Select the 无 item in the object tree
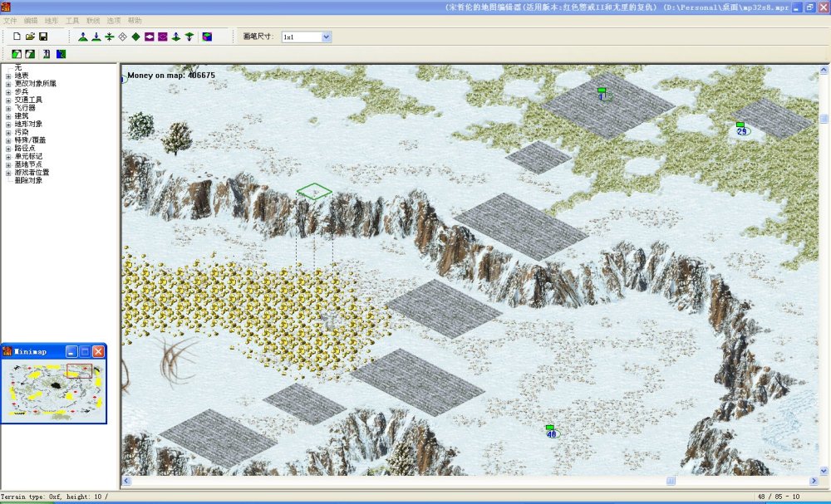831x504 pixels. click(18, 68)
